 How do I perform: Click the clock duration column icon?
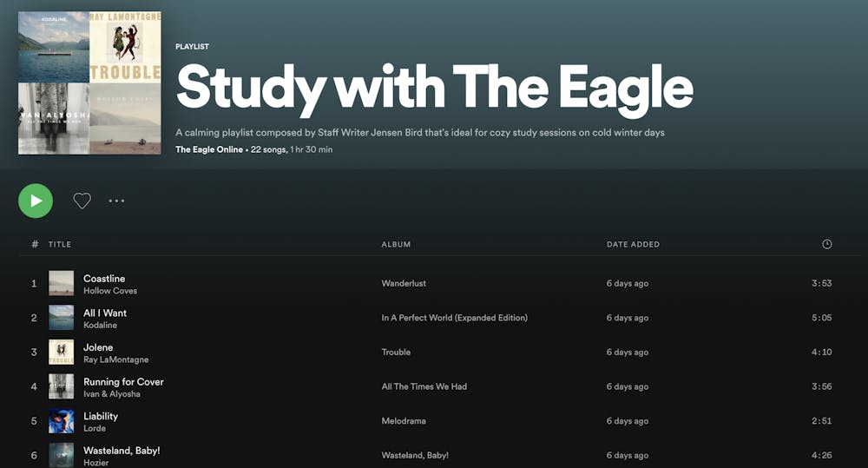(x=826, y=244)
